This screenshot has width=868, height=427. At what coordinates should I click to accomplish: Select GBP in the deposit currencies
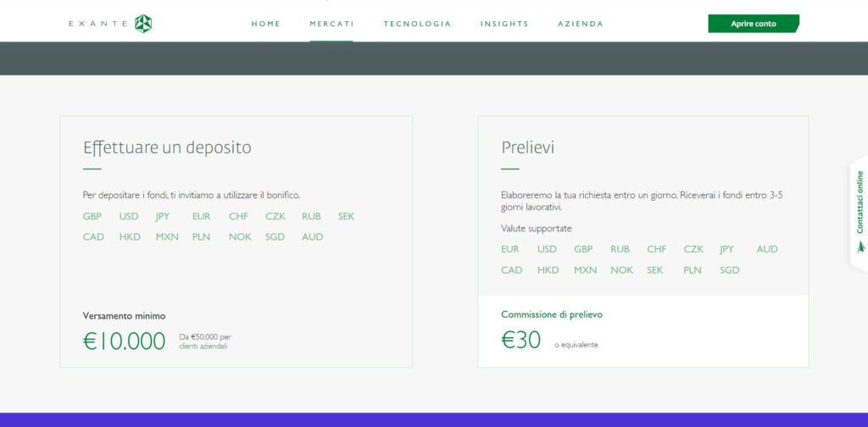(x=92, y=216)
